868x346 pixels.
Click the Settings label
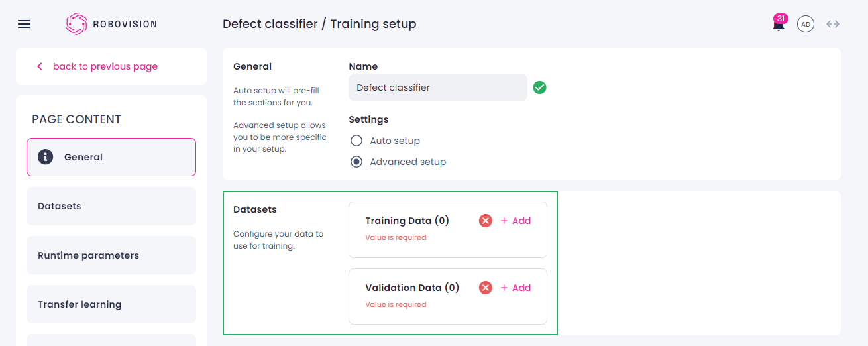point(368,119)
